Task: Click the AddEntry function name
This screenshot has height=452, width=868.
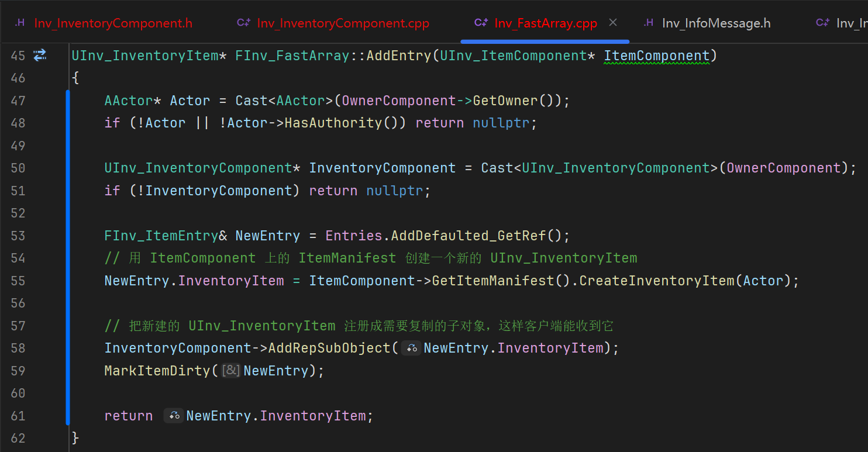Action: click(x=399, y=56)
